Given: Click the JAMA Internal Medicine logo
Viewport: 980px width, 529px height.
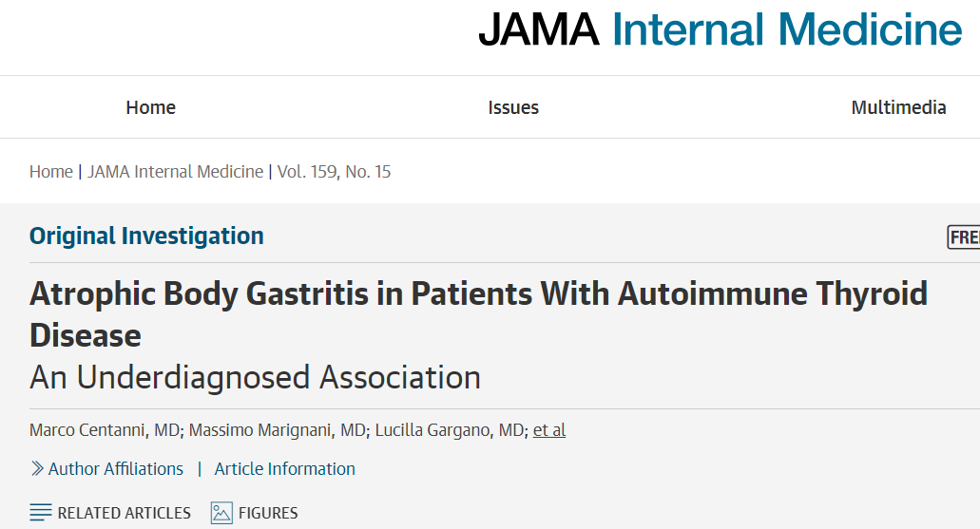Looking at the screenshot, I should pos(720,29).
